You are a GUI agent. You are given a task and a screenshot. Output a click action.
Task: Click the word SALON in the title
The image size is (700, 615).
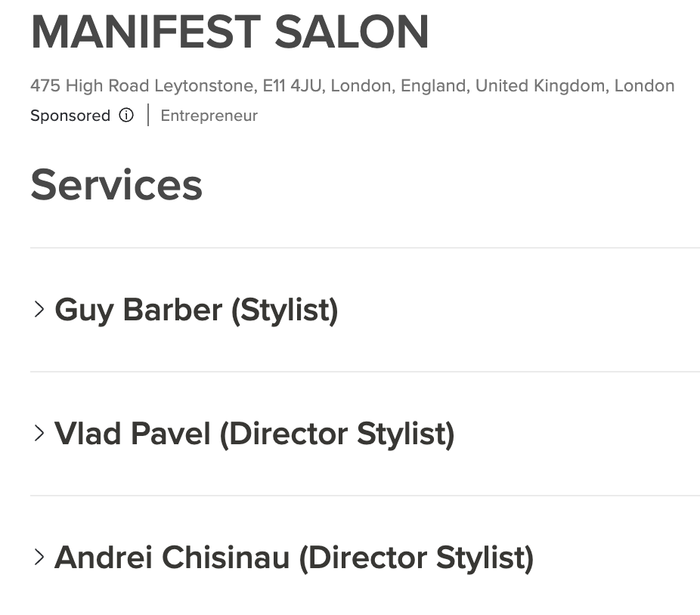click(x=352, y=32)
